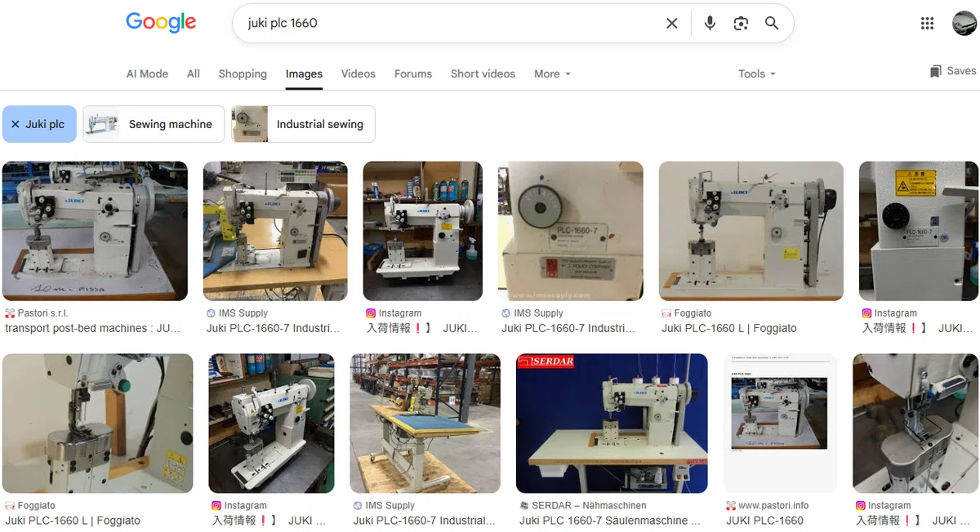The image size is (980, 532).
Task: Click the SERDAR – Nähmaschinen source label
Action: [589, 506]
